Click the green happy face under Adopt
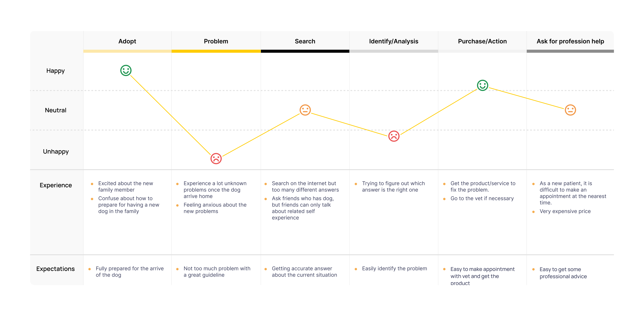The image size is (644, 316). [x=126, y=70]
